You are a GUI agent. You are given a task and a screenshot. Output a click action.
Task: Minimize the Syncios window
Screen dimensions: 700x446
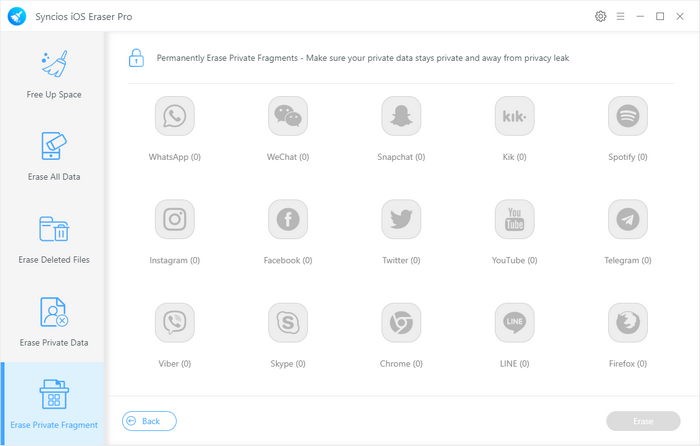coord(640,17)
